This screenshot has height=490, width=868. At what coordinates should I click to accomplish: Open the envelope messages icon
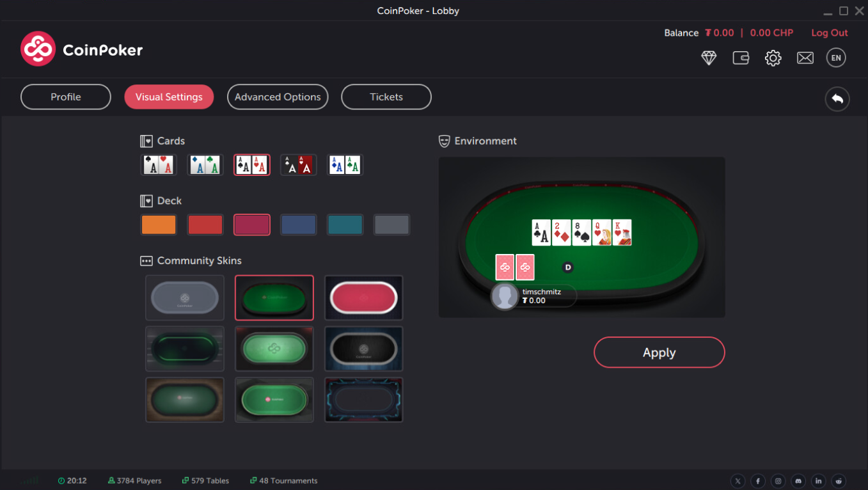(805, 58)
